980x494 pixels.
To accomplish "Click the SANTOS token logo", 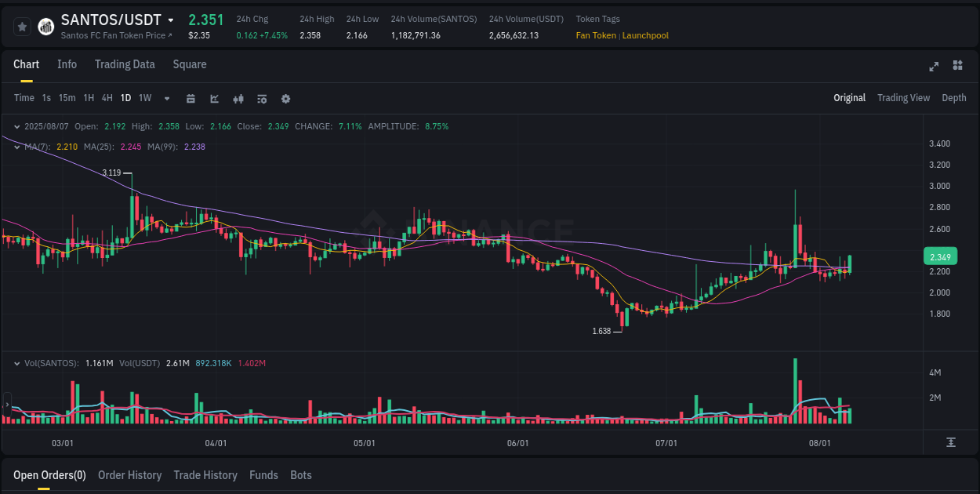I will (x=45, y=26).
